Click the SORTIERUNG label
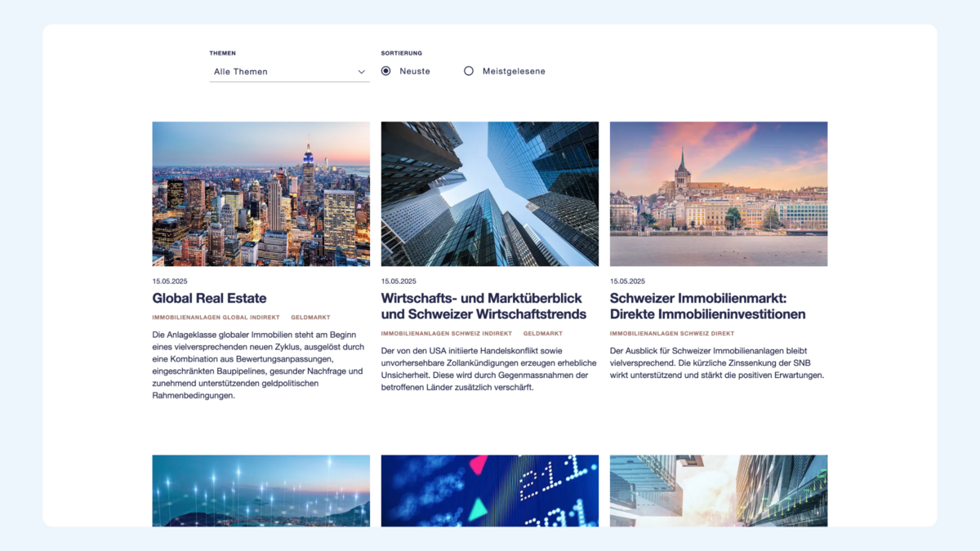This screenshot has width=980, height=551. [x=402, y=53]
